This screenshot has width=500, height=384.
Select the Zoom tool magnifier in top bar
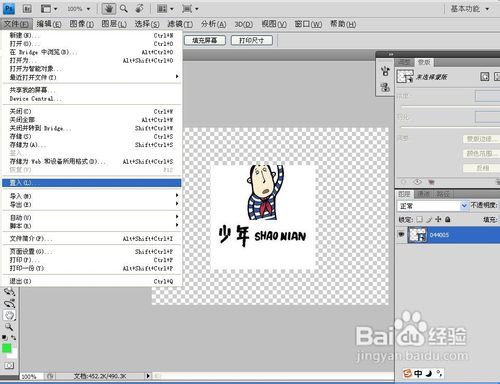124,9
